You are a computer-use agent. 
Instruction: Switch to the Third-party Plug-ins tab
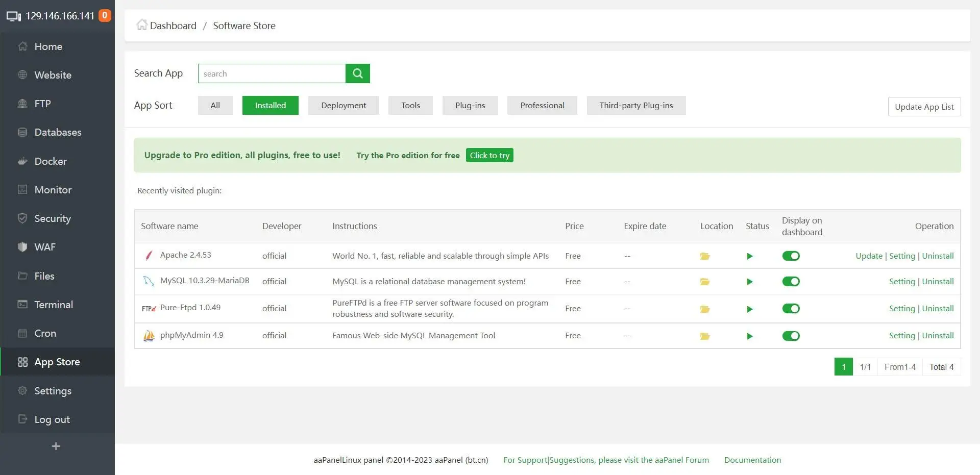[636, 105]
